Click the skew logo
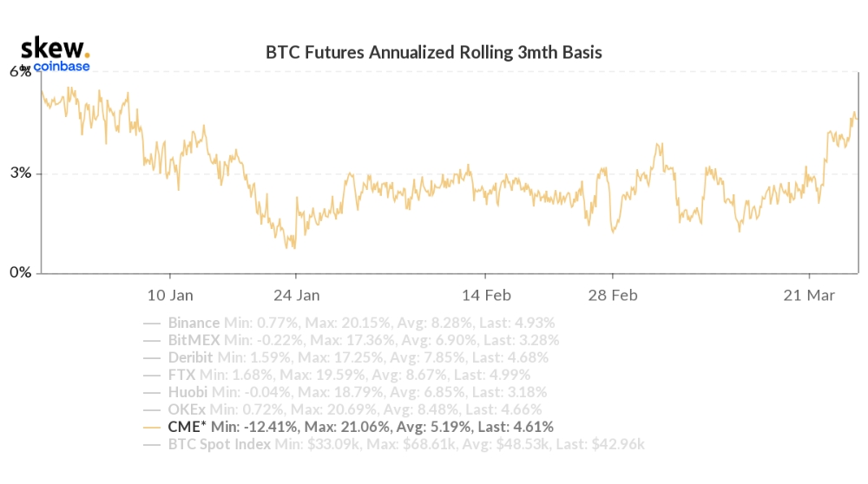 click(x=55, y=48)
